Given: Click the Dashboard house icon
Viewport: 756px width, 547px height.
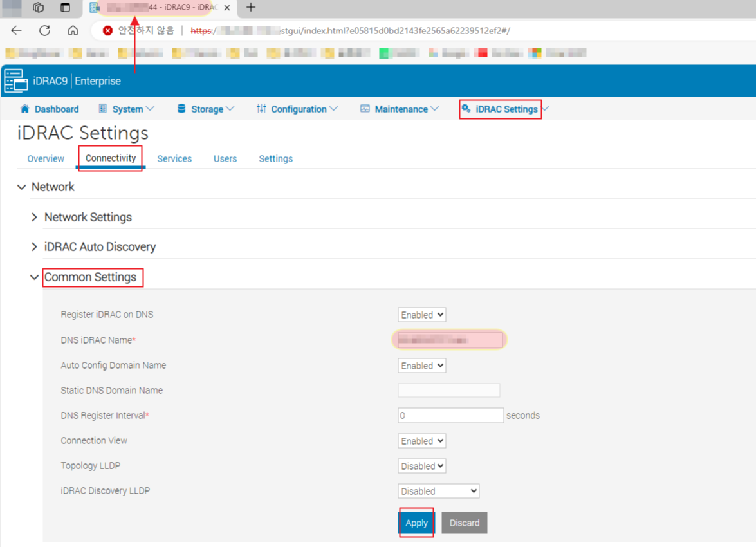Looking at the screenshot, I should (25, 109).
